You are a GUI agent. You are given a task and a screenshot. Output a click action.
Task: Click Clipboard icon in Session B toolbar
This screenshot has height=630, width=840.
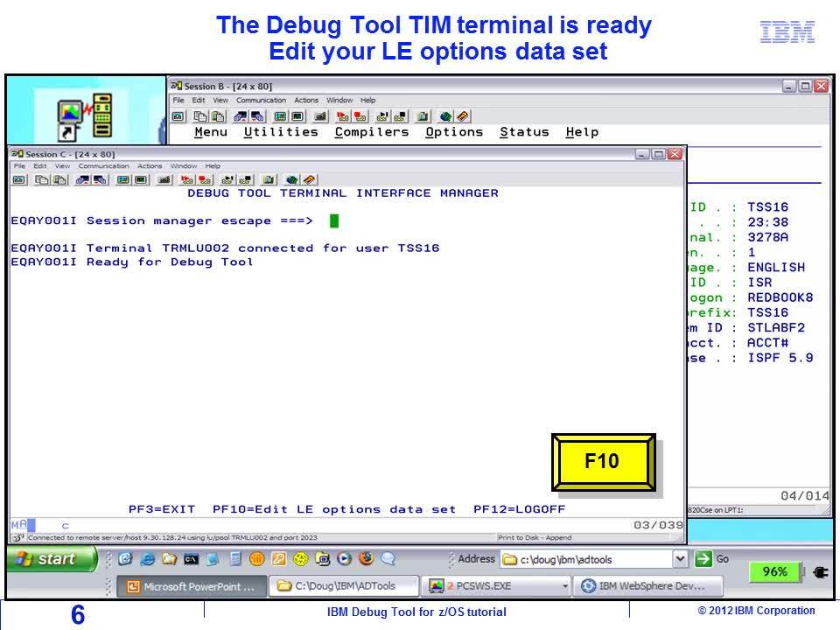pos(423,116)
